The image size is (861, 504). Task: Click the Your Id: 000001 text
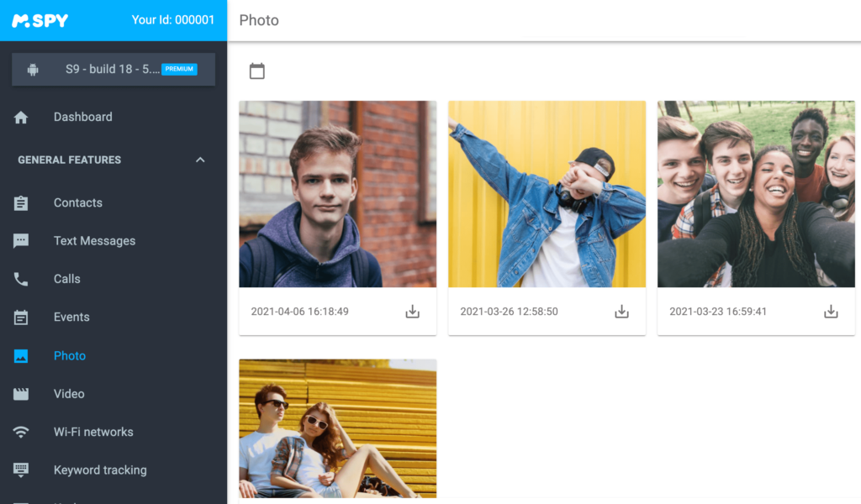pyautogui.click(x=173, y=20)
